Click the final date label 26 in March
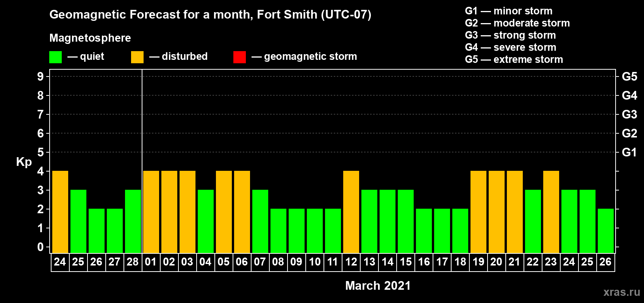The width and height of the screenshot is (644, 303). pos(605,262)
